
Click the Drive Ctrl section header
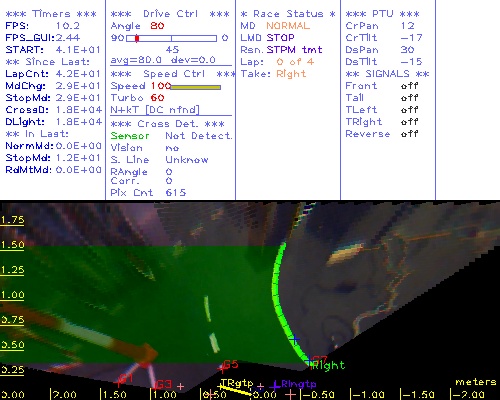170,14
